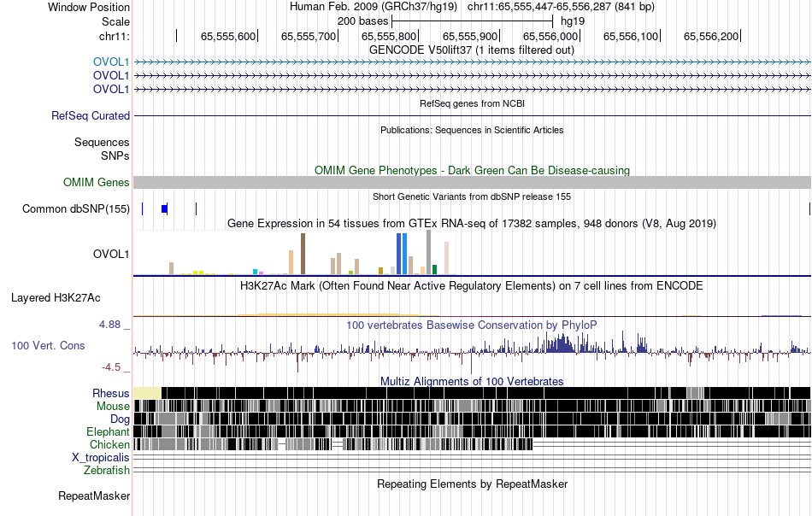Image resolution: width=812 pixels, height=516 pixels.
Task: Click the light blue OVOL1 gene label
Action: click(111, 62)
